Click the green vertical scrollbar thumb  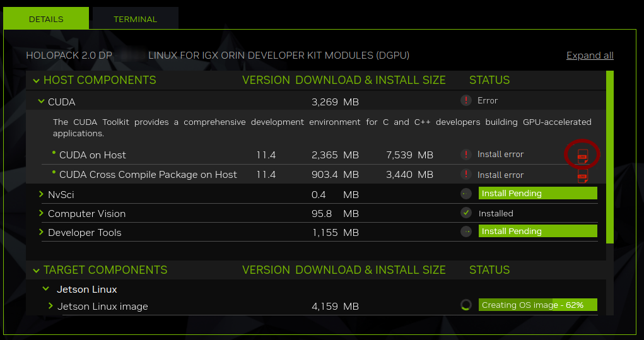click(x=610, y=157)
